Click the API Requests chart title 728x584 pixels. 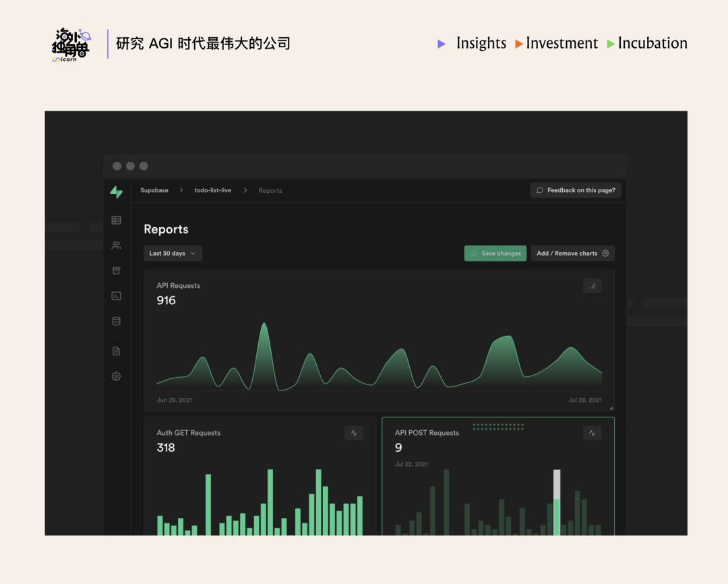point(178,286)
